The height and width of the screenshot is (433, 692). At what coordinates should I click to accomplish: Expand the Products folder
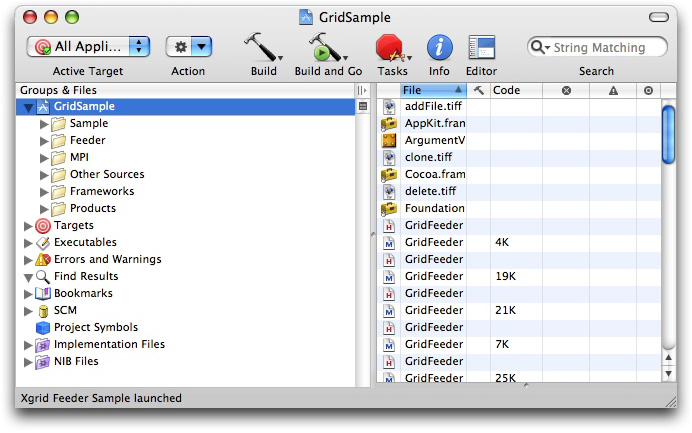pos(44,209)
